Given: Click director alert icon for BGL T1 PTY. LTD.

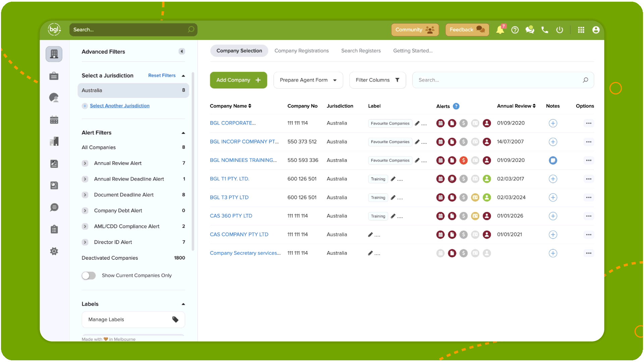Looking at the screenshot, I should pyautogui.click(x=487, y=179).
